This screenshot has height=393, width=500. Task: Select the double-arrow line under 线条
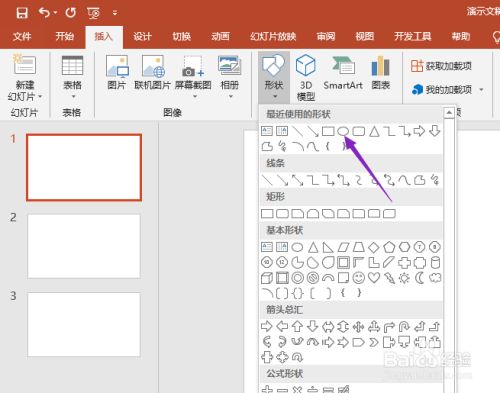[297, 180]
